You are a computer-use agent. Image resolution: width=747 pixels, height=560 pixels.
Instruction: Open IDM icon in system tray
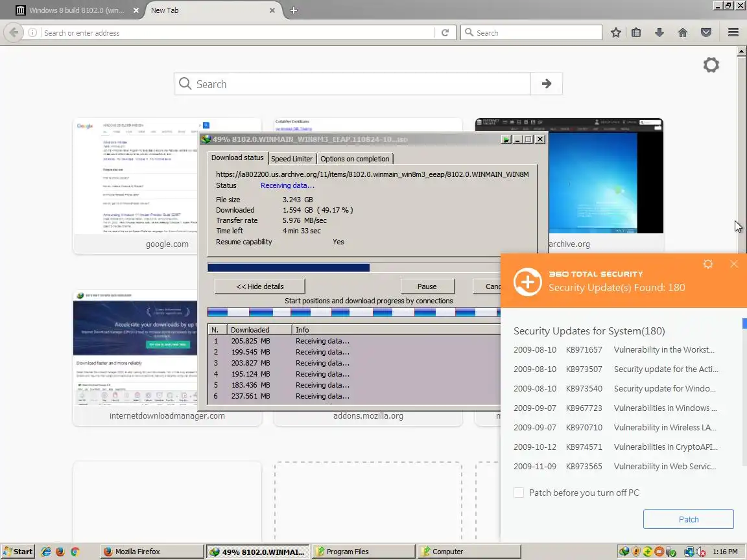[624, 552]
